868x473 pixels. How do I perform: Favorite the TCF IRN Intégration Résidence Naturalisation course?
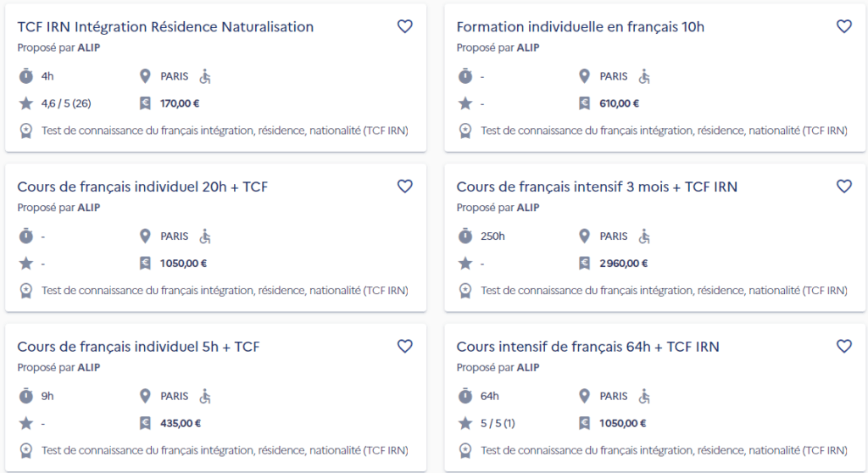pos(404,26)
